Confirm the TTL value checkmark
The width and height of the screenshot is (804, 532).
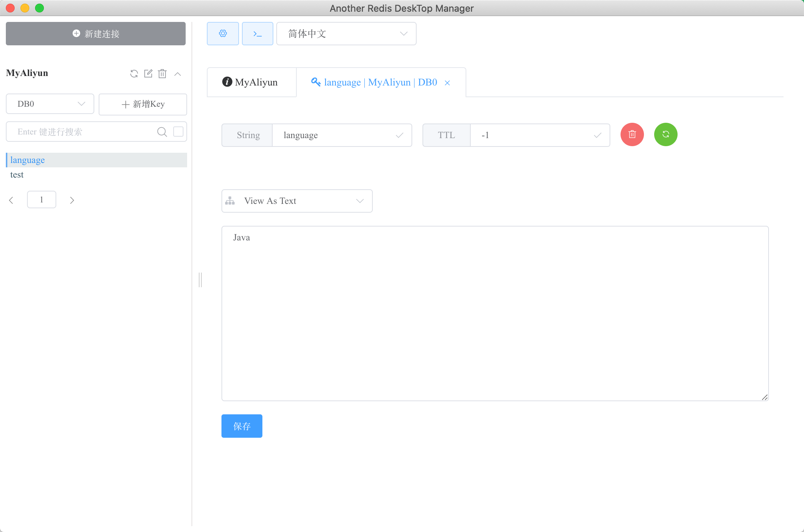pyautogui.click(x=598, y=135)
